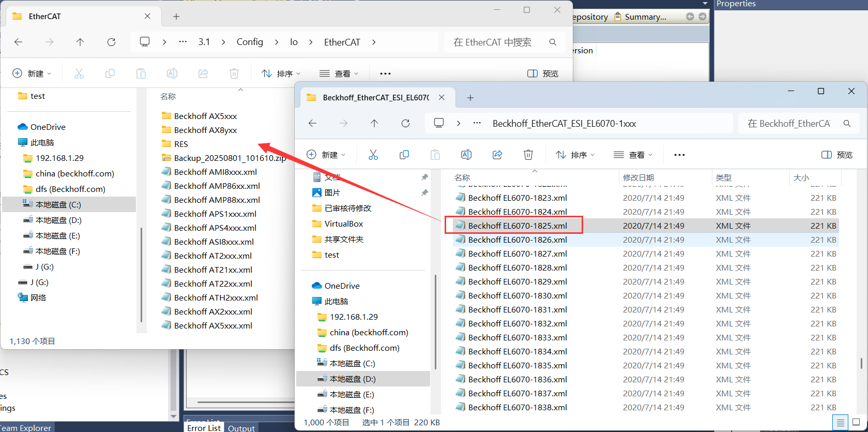Open See more (three dots) in Beckhoff_EtherCAT_ESI toolbar

tap(679, 155)
